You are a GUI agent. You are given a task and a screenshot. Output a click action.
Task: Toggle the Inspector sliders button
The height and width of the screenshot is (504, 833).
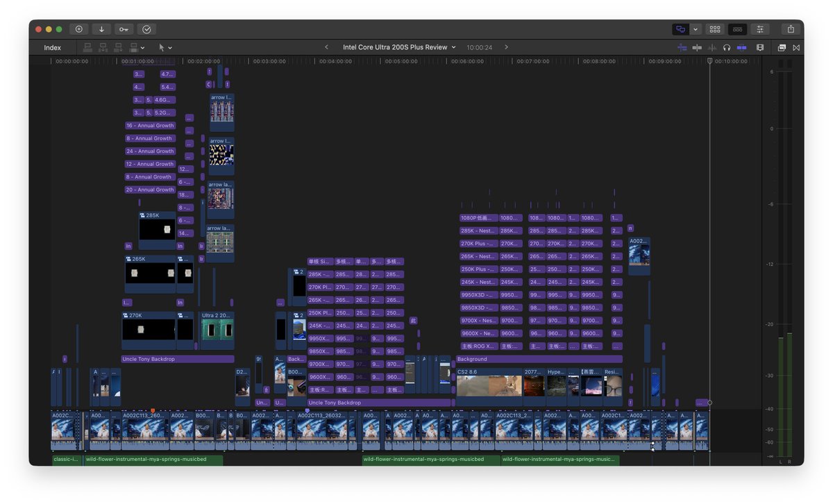coord(760,29)
